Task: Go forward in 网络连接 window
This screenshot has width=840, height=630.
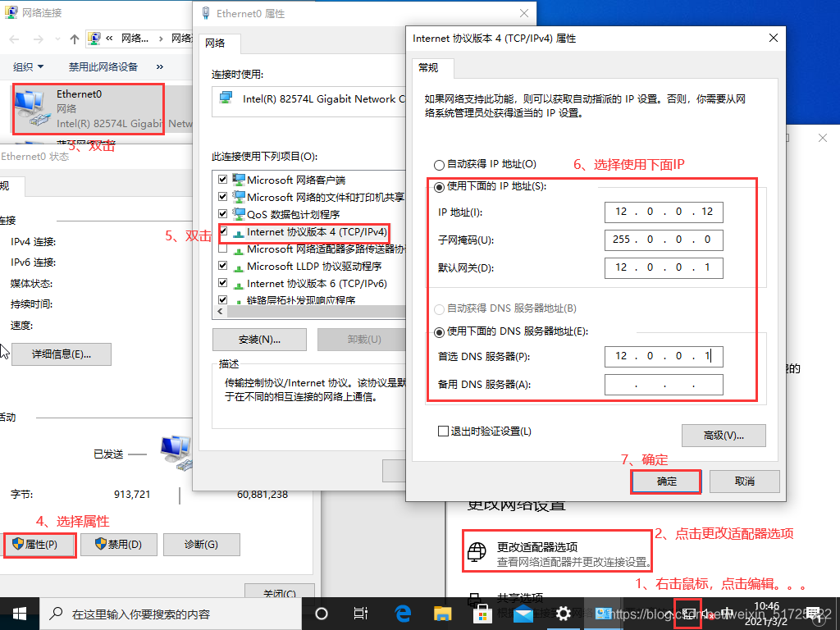Action: (39, 39)
